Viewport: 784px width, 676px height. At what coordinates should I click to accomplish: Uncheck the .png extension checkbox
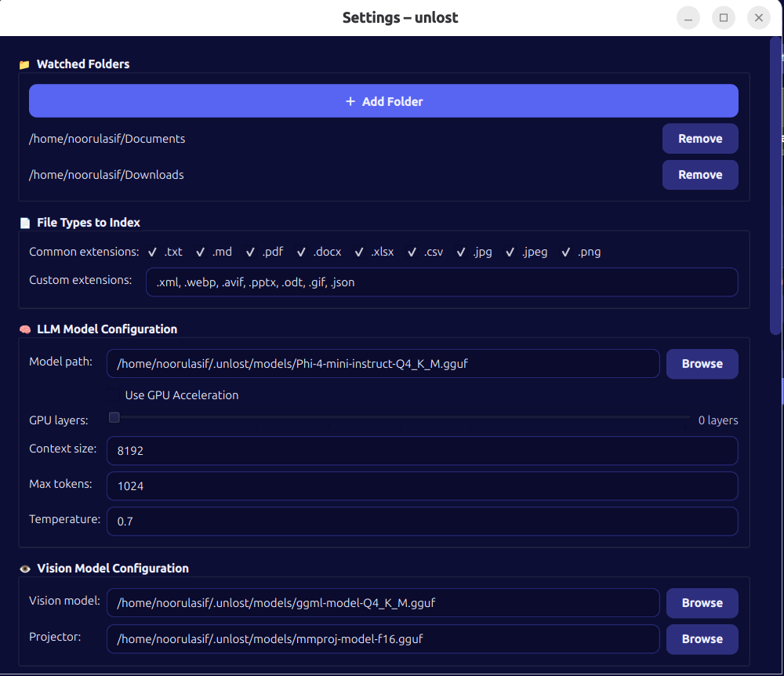(x=565, y=252)
